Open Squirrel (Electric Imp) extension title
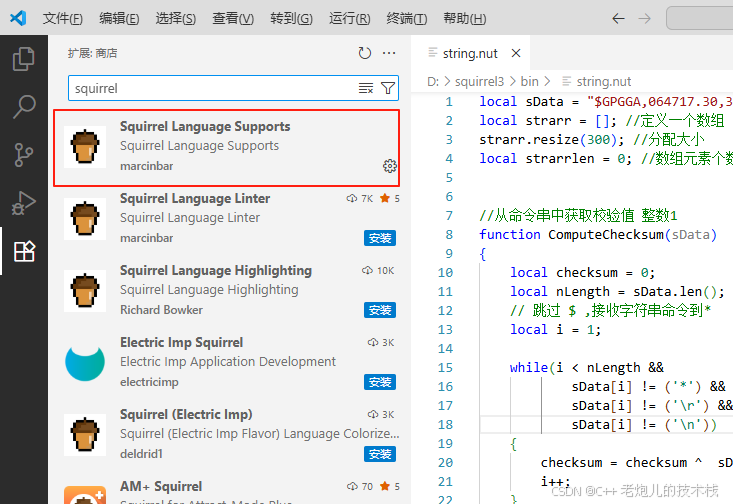The width and height of the screenshot is (733, 504). pos(186,414)
